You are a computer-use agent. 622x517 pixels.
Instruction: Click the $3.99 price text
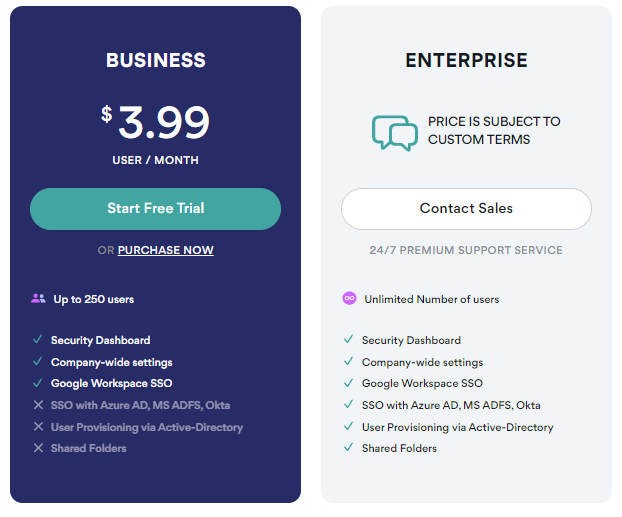[155, 122]
